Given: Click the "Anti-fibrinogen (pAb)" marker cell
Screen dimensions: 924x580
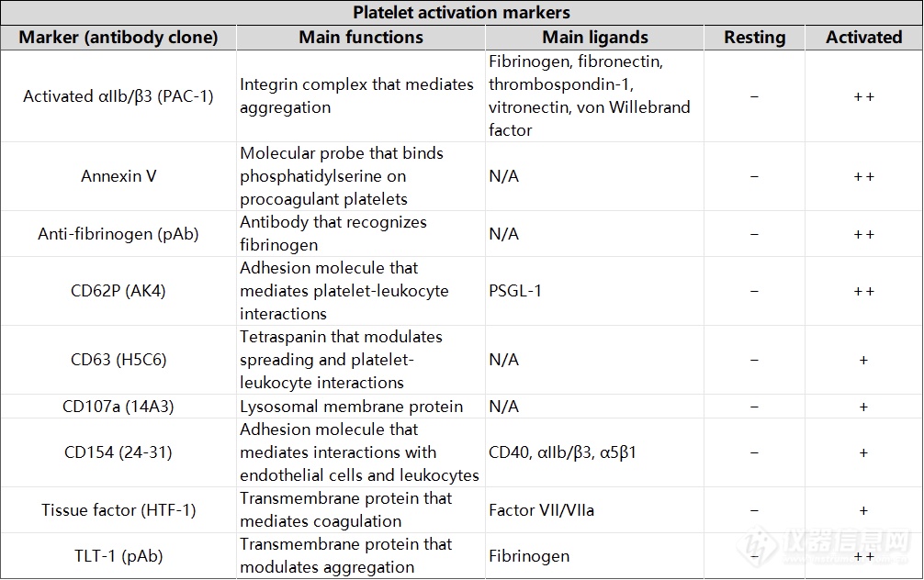Looking at the screenshot, I should 118,234.
